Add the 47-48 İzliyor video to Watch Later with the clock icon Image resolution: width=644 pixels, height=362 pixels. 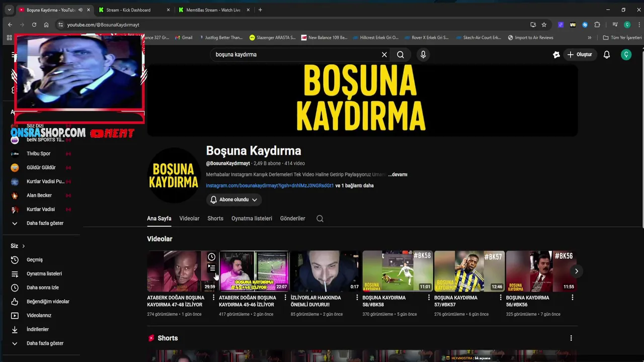212,257
